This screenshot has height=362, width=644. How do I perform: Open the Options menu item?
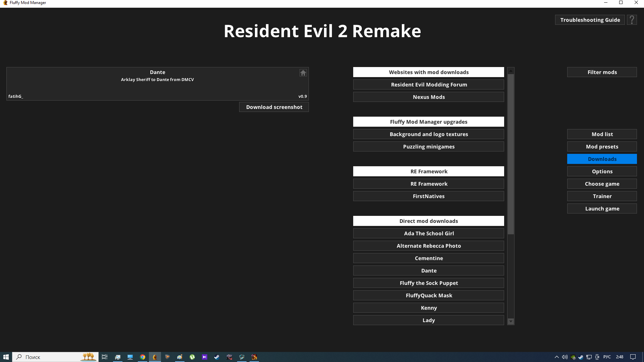point(602,171)
